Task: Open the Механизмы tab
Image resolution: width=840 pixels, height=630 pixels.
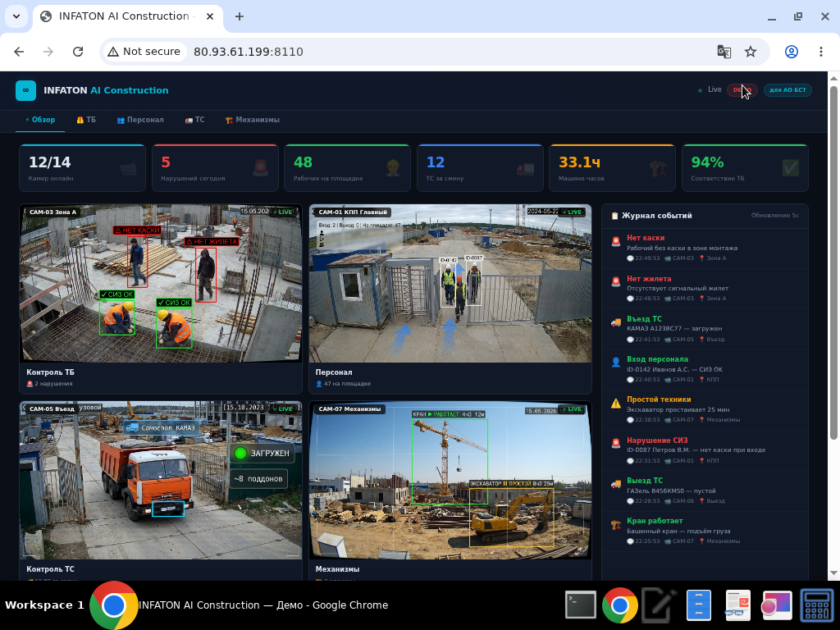Action: pyautogui.click(x=253, y=120)
